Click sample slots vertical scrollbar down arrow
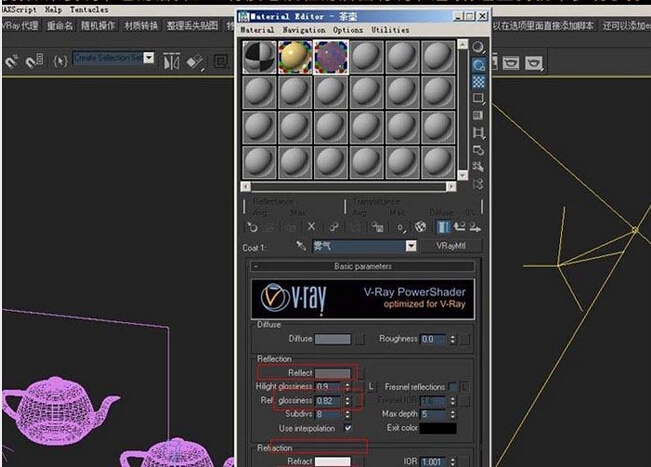 tap(463, 176)
